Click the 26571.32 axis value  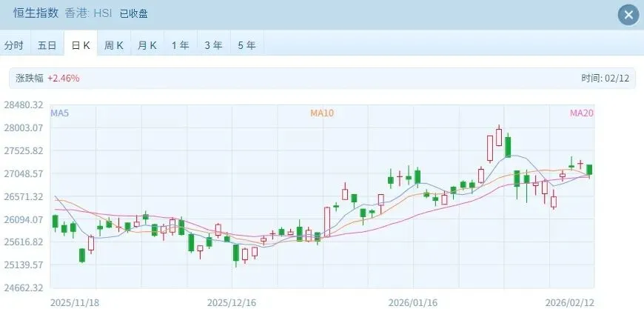(x=24, y=197)
